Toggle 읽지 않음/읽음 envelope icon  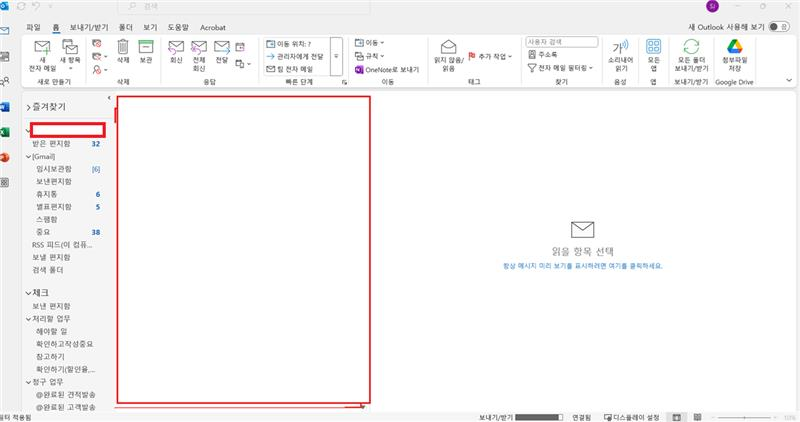[x=448, y=56]
